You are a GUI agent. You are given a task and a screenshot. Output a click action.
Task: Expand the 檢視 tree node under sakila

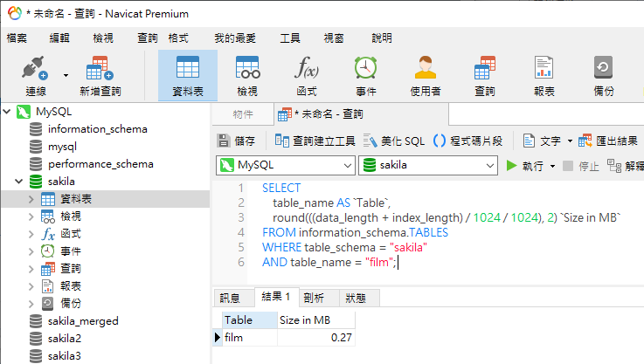click(31, 216)
